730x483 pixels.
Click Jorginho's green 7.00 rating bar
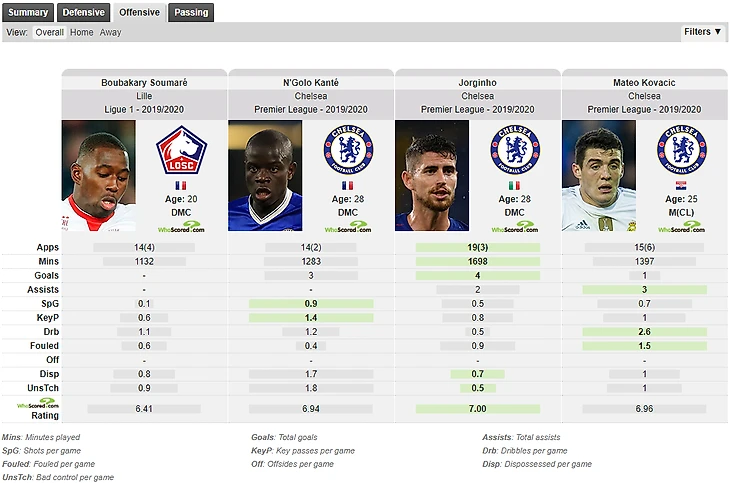[x=478, y=409]
